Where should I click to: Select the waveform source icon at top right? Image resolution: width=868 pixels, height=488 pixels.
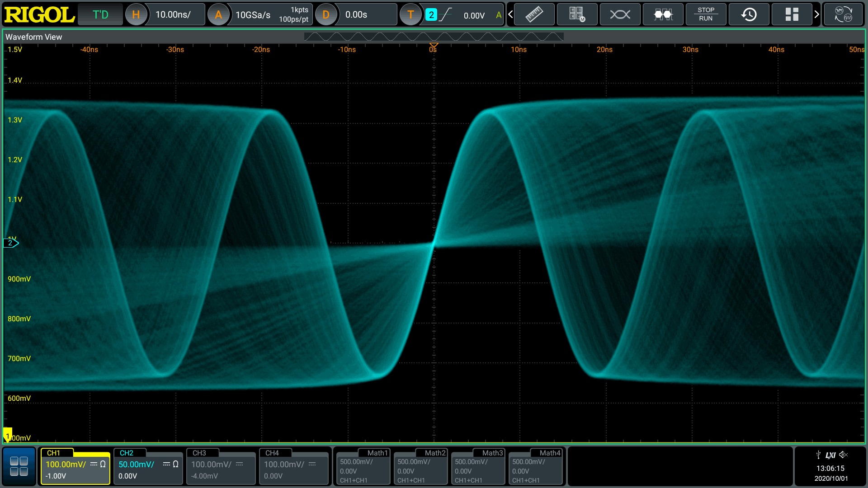843,14
